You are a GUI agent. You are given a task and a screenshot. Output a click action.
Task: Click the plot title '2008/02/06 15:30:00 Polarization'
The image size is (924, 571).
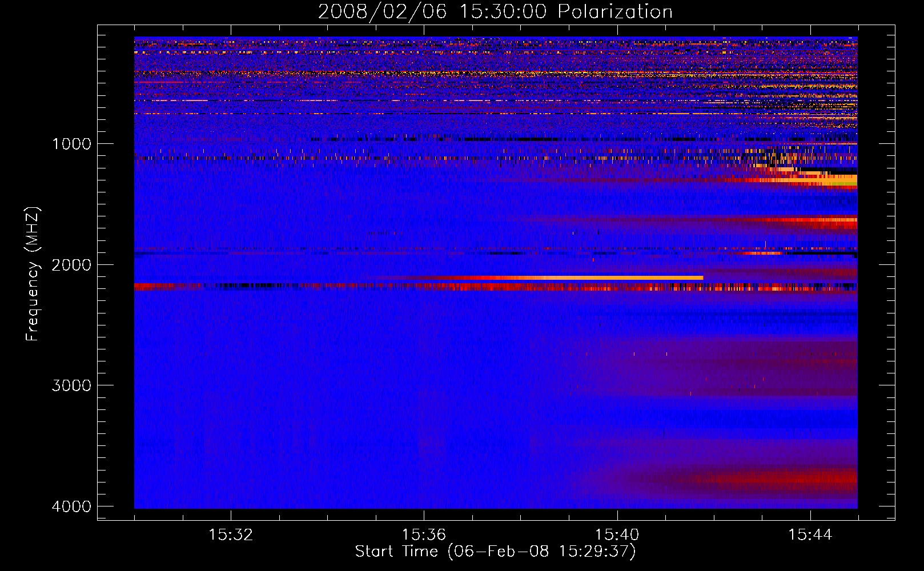click(495, 11)
